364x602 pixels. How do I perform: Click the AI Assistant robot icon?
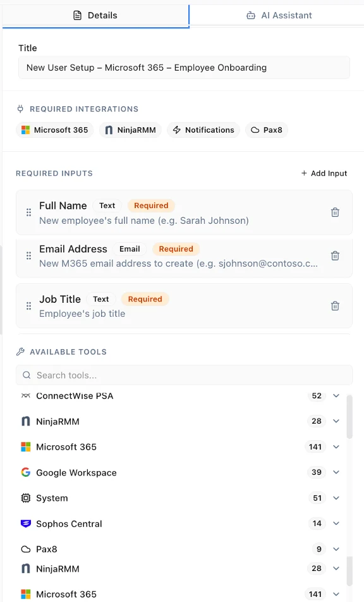[251, 15]
